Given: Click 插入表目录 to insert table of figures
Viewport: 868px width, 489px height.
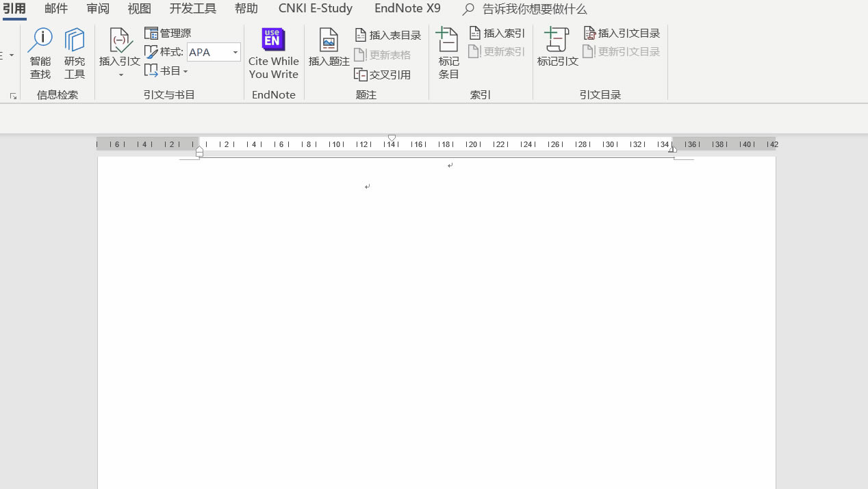Looking at the screenshot, I should [x=387, y=34].
